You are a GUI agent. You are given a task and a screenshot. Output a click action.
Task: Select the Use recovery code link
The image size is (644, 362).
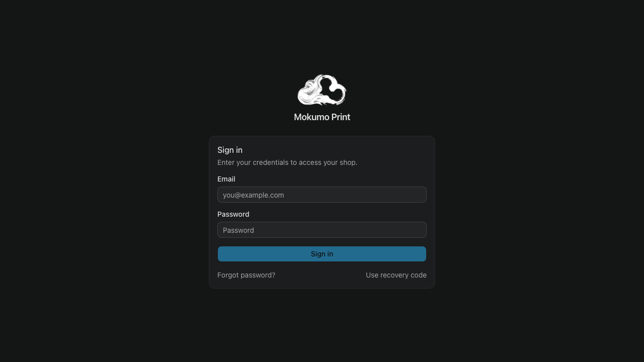[396, 275]
